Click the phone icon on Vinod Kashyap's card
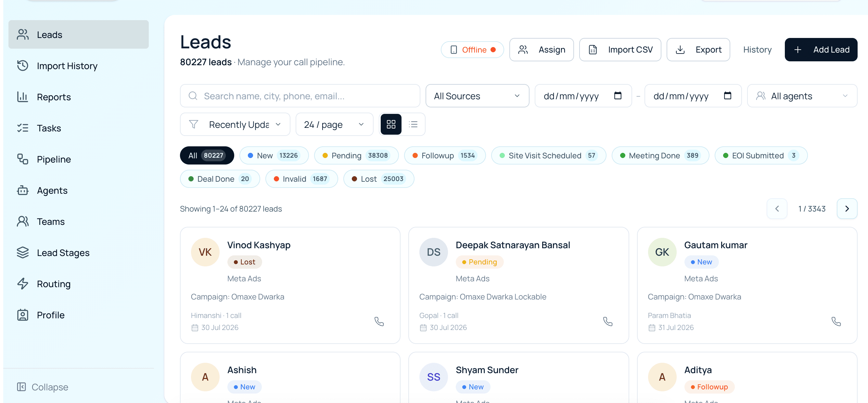868x403 pixels. [x=379, y=322]
